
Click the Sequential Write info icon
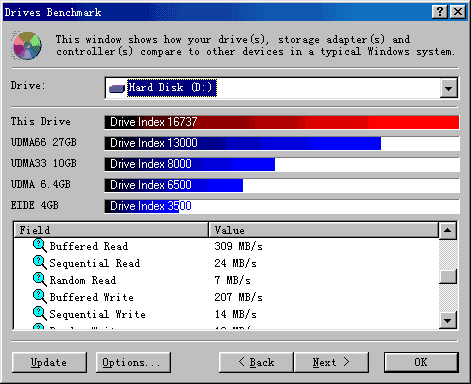click(39, 314)
